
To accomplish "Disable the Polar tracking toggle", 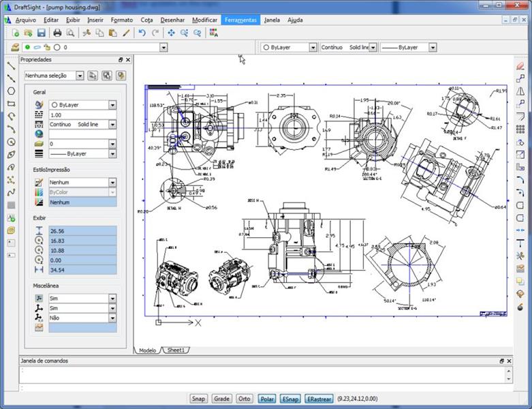I will coord(267,399).
